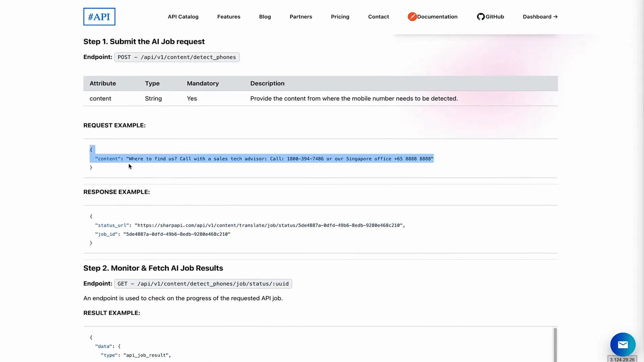Go to the Dashboard link
This screenshot has width=644, height=362.
pyautogui.click(x=540, y=17)
